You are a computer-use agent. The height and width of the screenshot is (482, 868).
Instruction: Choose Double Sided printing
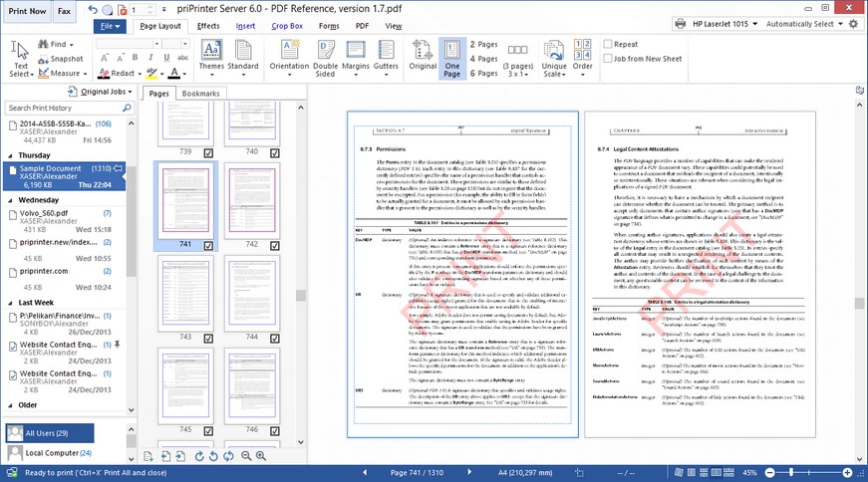pyautogui.click(x=326, y=58)
